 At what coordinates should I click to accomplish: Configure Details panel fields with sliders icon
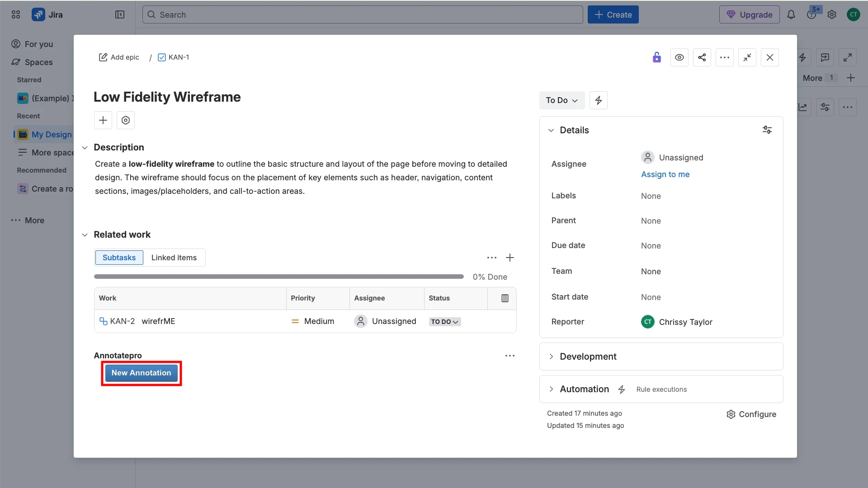pos(767,130)
